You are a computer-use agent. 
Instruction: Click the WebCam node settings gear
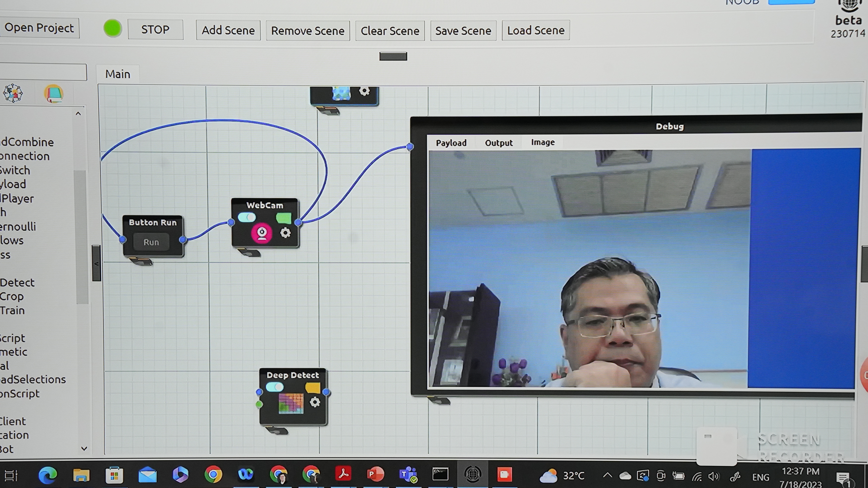285,233
